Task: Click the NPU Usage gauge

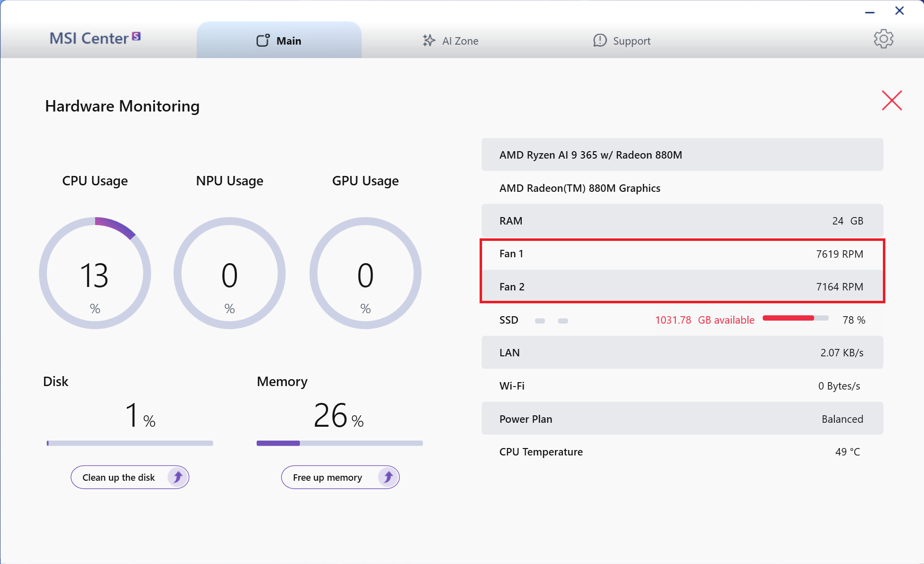Action: click(229, 273)
